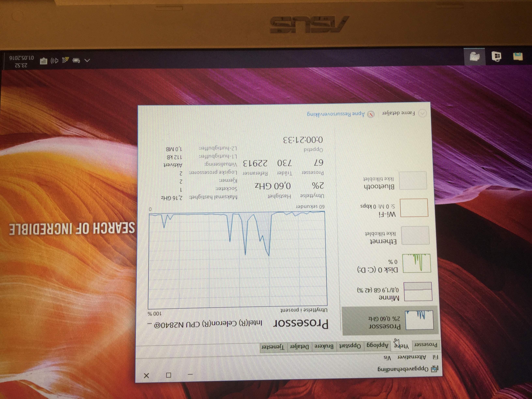Click the Utnyttelse i prosent label
The width and height of the screenshot is (532, 399).
304,310
